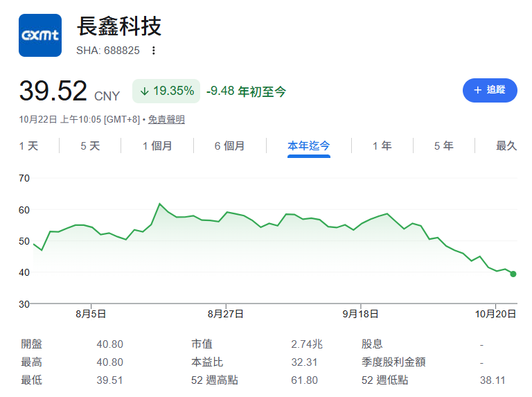Click the 52 週低點 value 38.11
Screen dimensions: 532x397
click(x=493, y=380)
